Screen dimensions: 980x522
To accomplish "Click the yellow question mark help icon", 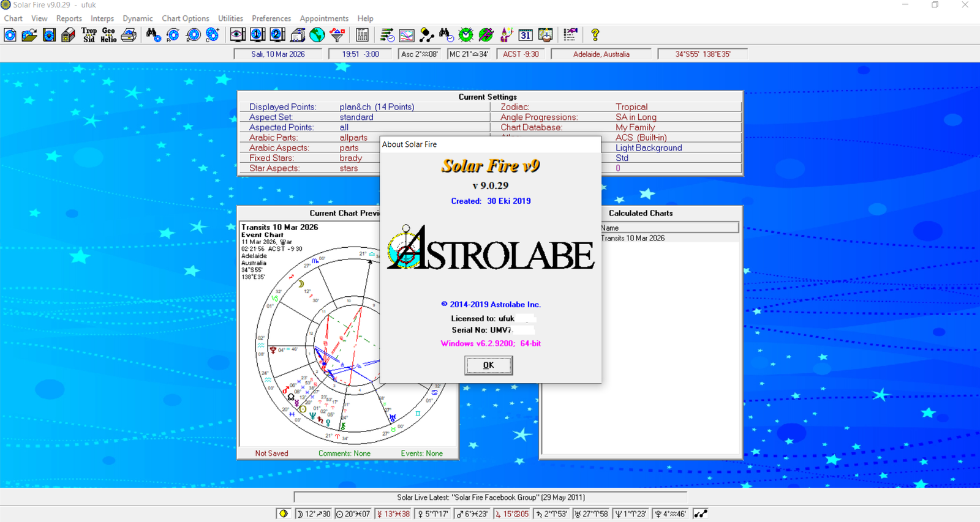I will [595, 35].
